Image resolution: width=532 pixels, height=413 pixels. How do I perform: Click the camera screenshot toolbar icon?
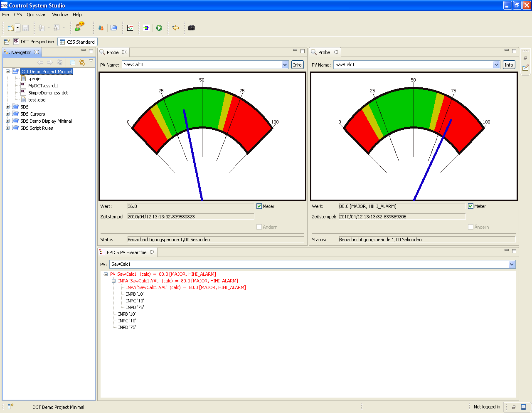(x=191, y=28)
